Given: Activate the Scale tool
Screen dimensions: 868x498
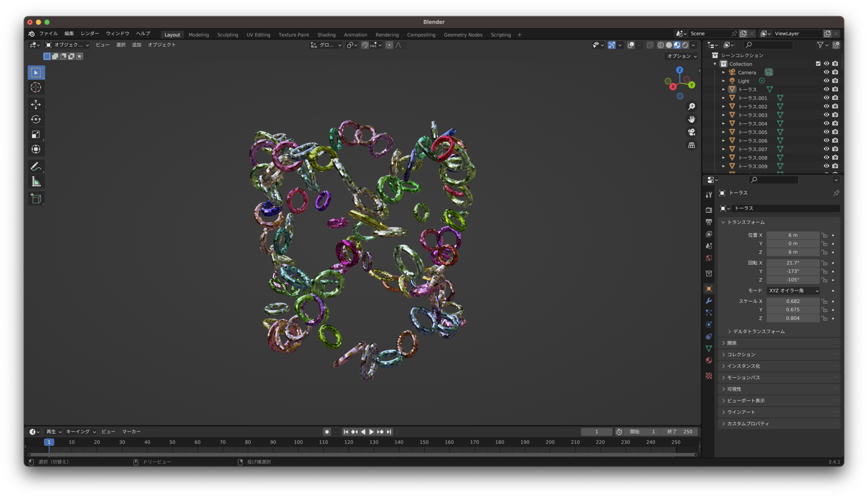Looking at the screenshot, I should (x=36, y=134).
